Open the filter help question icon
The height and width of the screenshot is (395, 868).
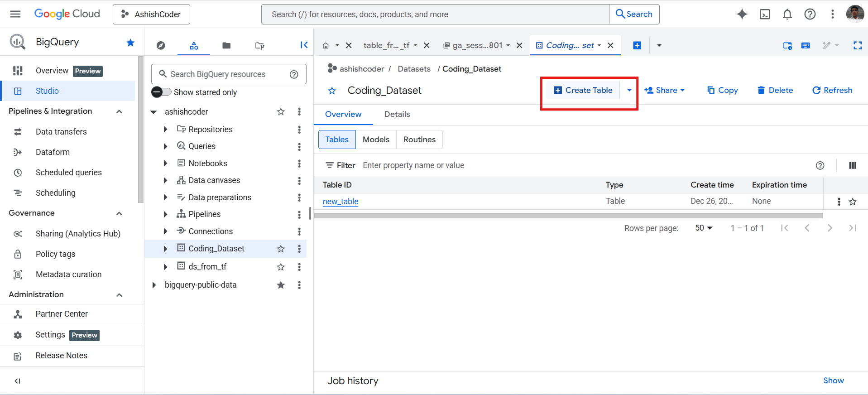(820, 165)
